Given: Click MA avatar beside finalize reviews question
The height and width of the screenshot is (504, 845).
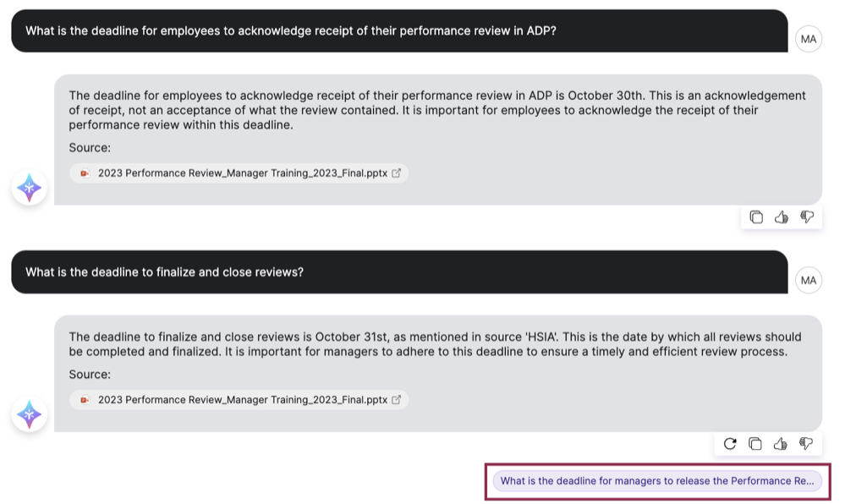Looking at the screenshot, I should [x=809, y=280].
